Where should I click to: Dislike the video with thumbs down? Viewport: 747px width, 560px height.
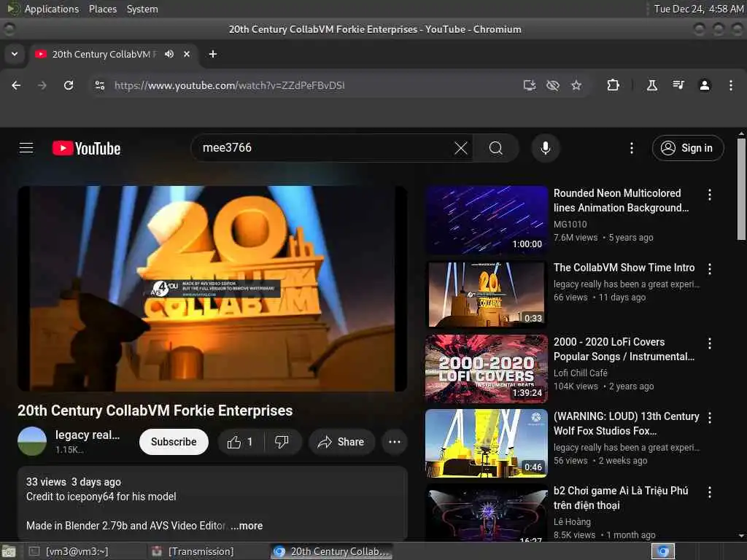(282, 442)
